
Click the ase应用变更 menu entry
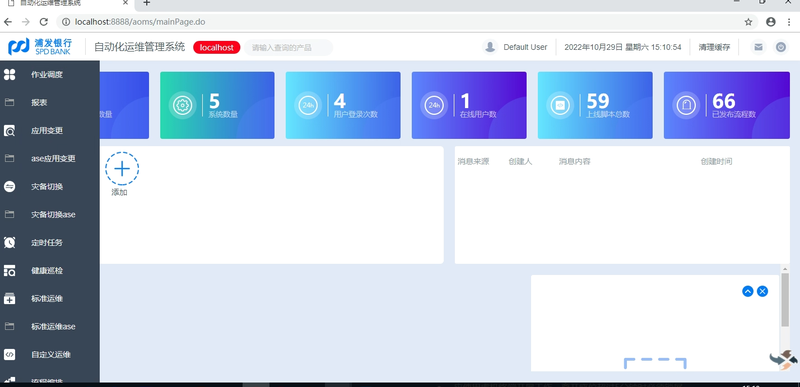pos(53,159)
